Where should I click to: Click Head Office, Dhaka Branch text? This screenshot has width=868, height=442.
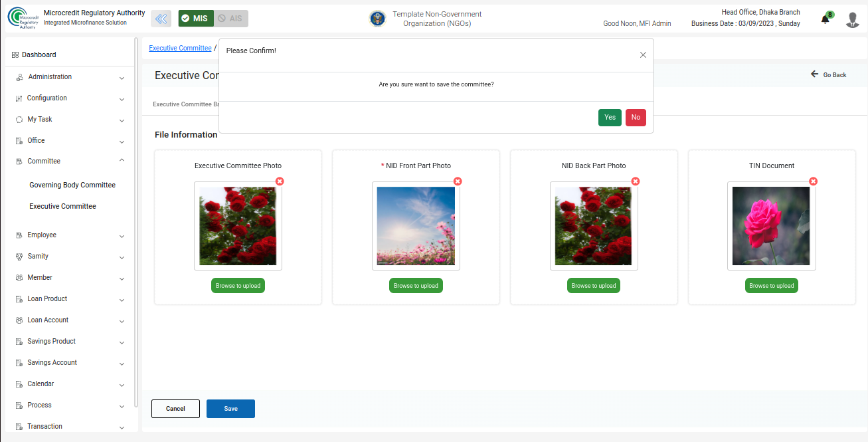tap(760, 12)
